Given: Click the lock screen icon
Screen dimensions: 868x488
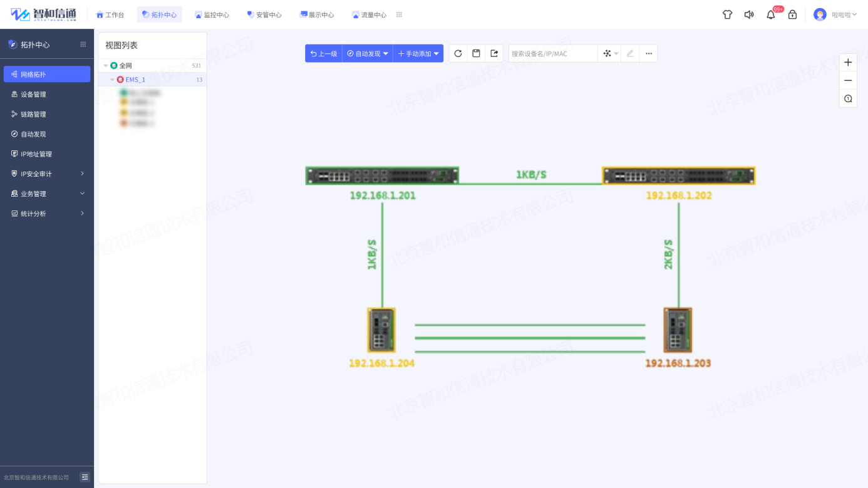Looking at the screenshot, I should [x=792, y=15].
